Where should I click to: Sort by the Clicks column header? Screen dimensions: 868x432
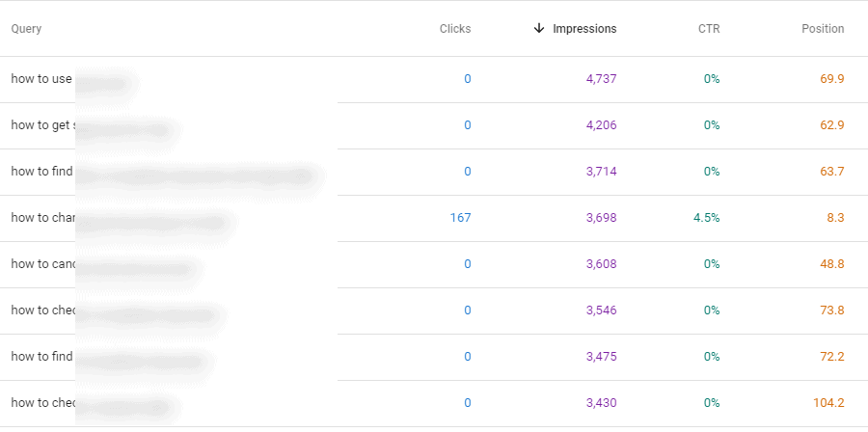[455, 29]
